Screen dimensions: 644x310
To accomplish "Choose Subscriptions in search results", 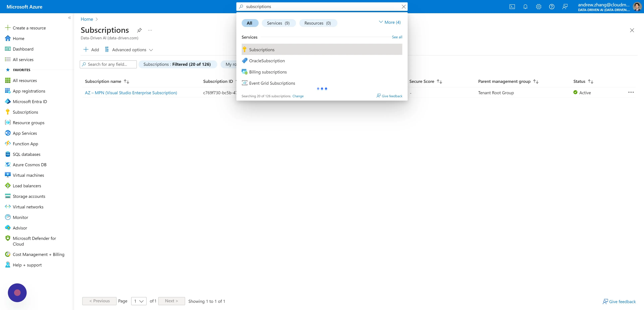I will tap(322, 49).
